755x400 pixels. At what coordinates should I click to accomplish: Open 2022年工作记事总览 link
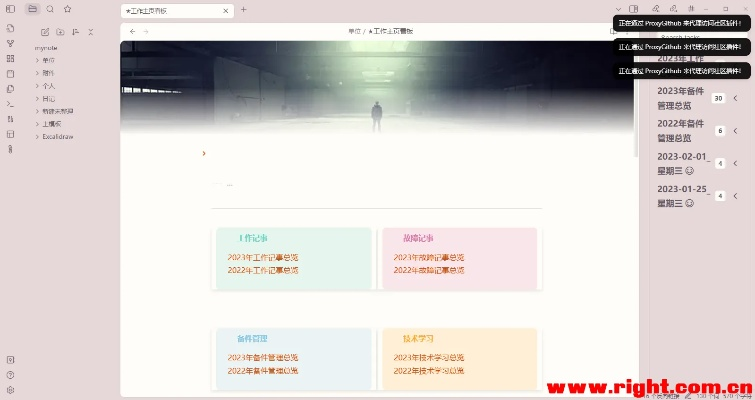pos(263,271)
